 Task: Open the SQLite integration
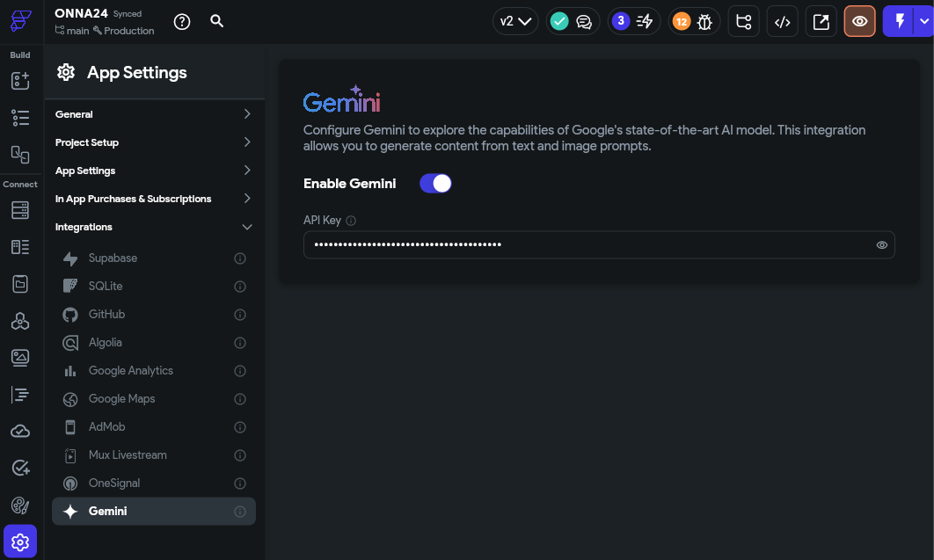click(x=154, y=287)
